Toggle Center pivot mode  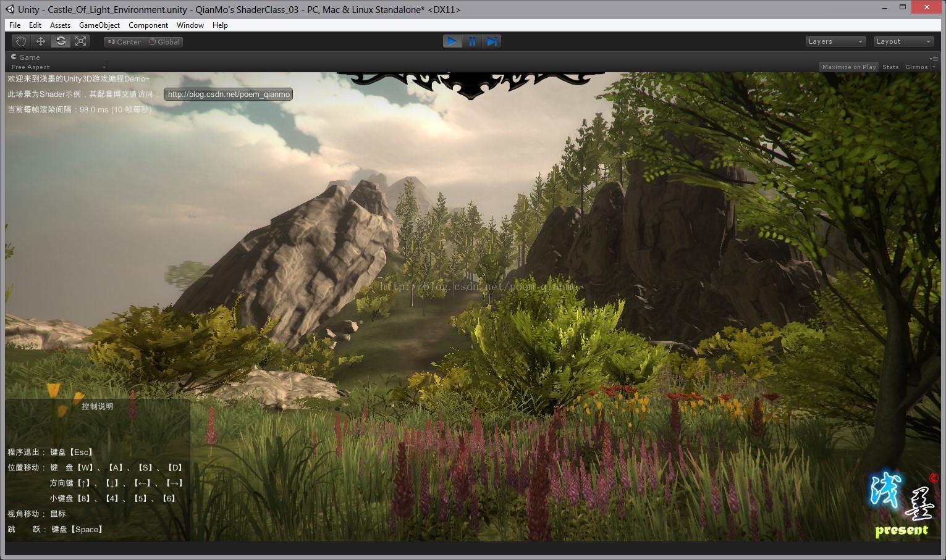click(x=124, y=42)
